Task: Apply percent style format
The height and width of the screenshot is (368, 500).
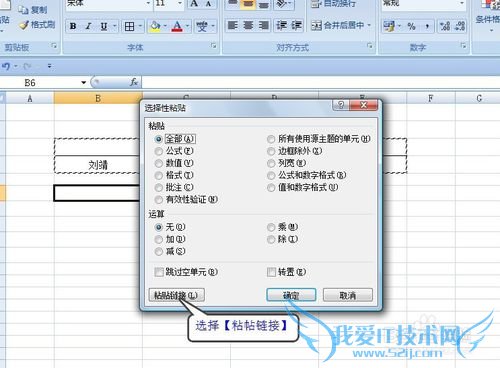Action: click(411, 26)
